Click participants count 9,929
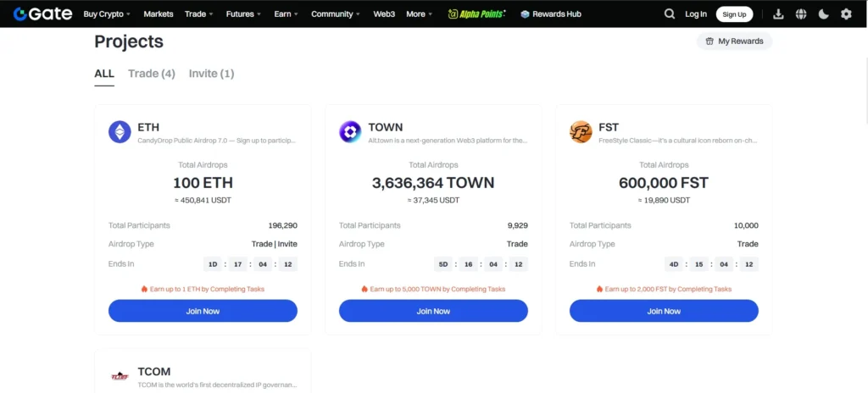868x393 pixels. pyautogui.click(x=518, y=226)
